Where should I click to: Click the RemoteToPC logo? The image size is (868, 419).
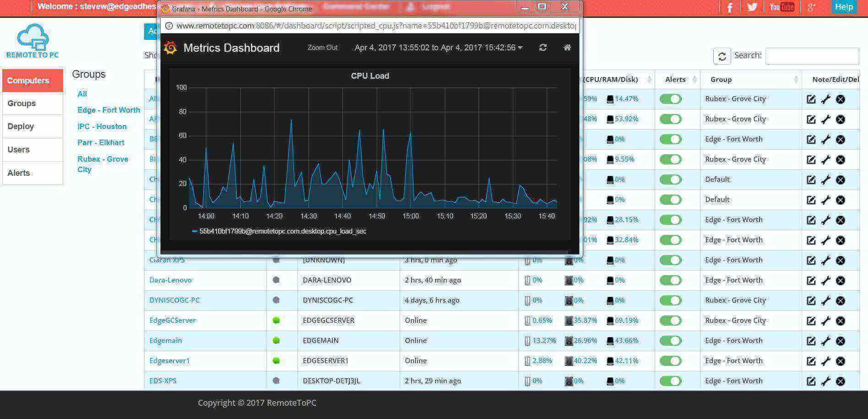click(33, 41)
